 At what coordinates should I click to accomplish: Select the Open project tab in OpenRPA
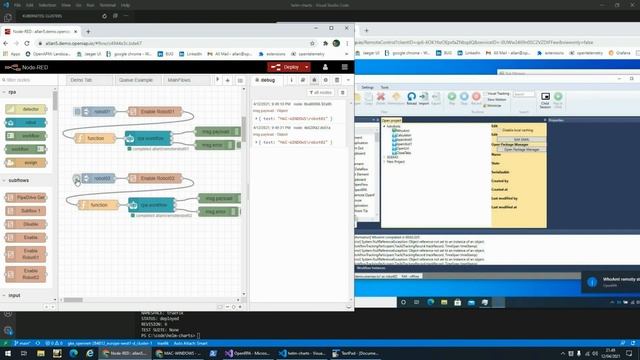point(391,120)
